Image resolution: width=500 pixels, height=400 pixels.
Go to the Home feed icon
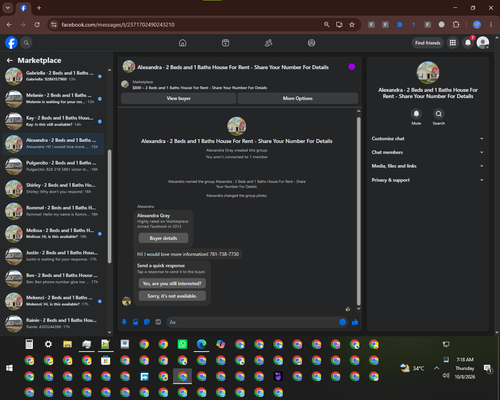click(183, 43)
